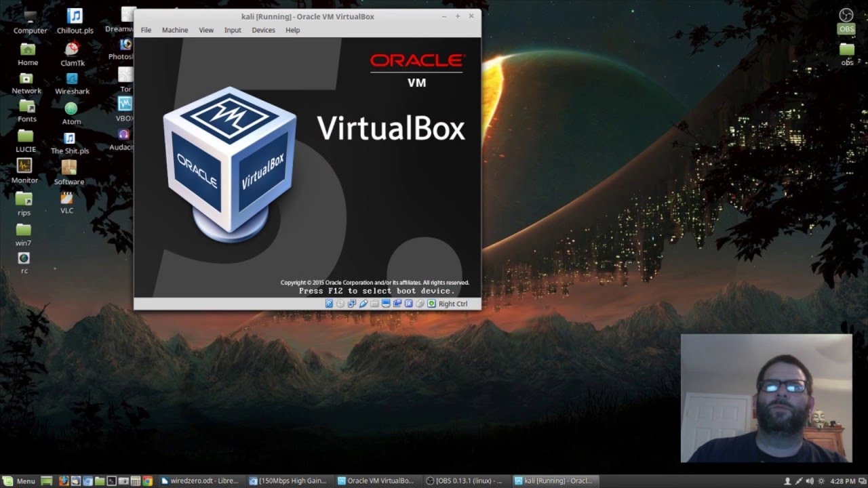Open the network applet in system tray
The width and height of the screenshot is (868, 488).
799,481
